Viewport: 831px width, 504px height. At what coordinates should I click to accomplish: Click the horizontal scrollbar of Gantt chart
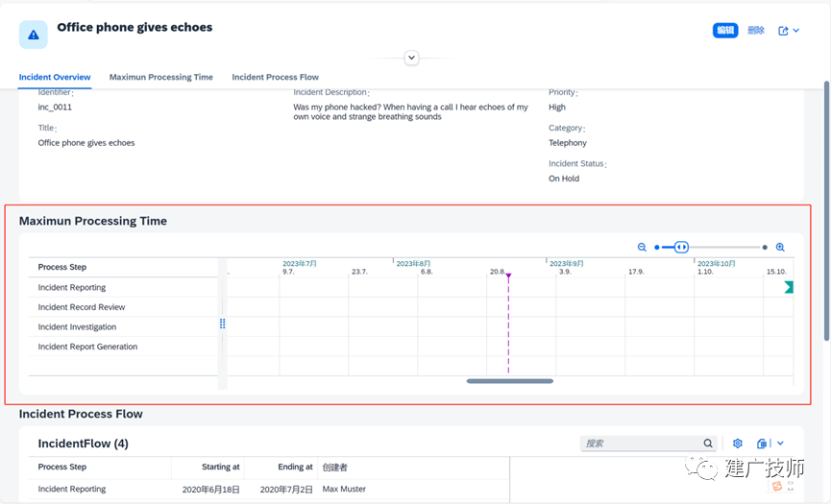pos(510,381)
